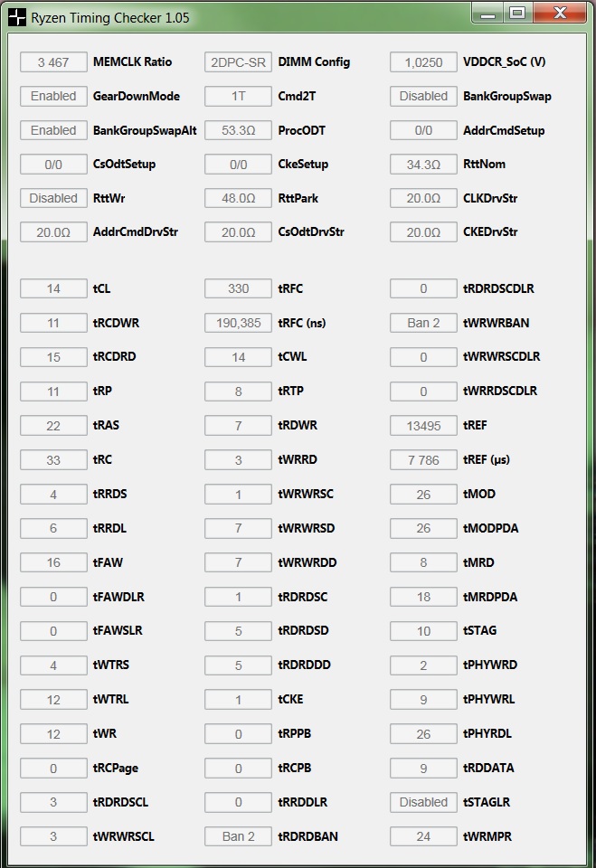
Task: Click the tPHYRDL value field
Action: [x=424, y=734]
